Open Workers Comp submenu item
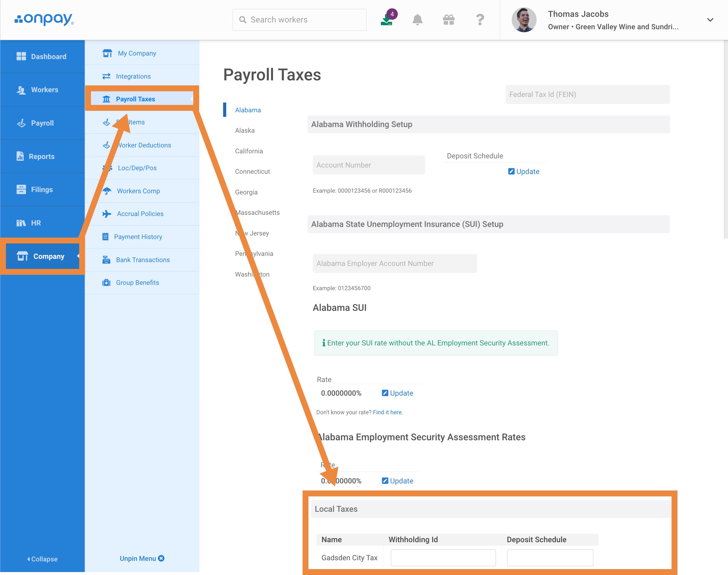Viewport: 728px width, 575px height. point(142,191)
